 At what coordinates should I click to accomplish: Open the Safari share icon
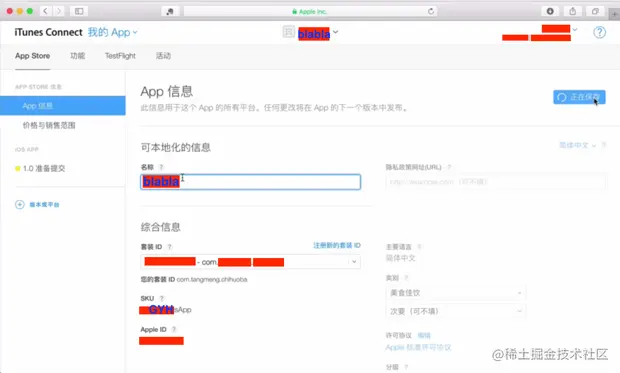point(572,11)
